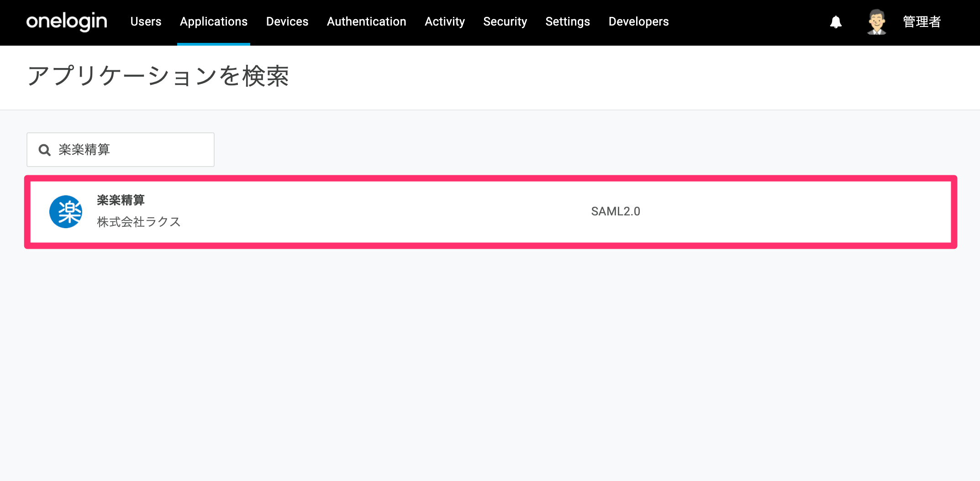This screenshot has width=980, height=481.
Task: Open the notifications bell
Action: (x=836, y=21)
